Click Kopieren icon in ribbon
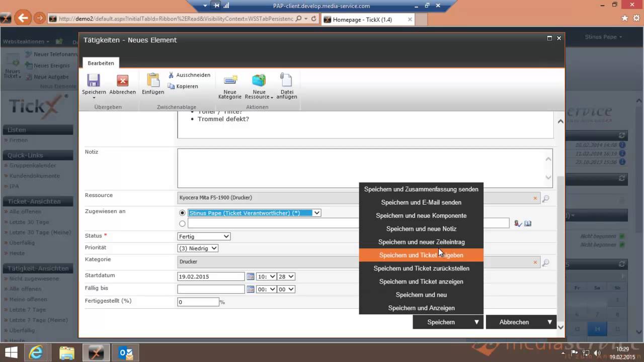Image resolution: width=644 pixels, height=362 pixels. point(171,86)
